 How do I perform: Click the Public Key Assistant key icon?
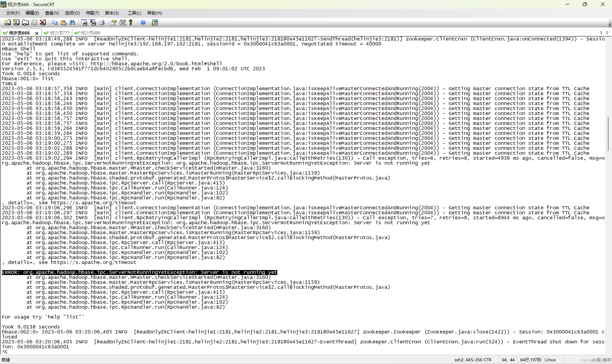(131, 23)
